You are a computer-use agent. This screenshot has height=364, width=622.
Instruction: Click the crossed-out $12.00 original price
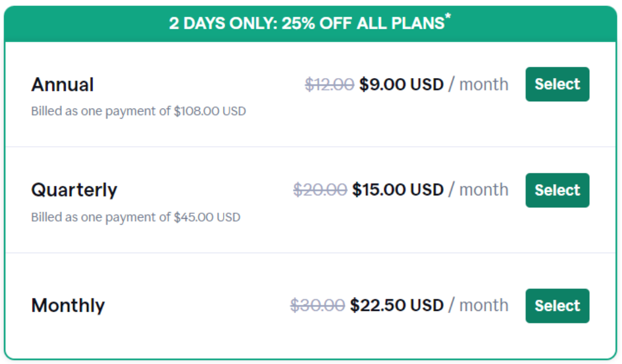tap(328, 84)
